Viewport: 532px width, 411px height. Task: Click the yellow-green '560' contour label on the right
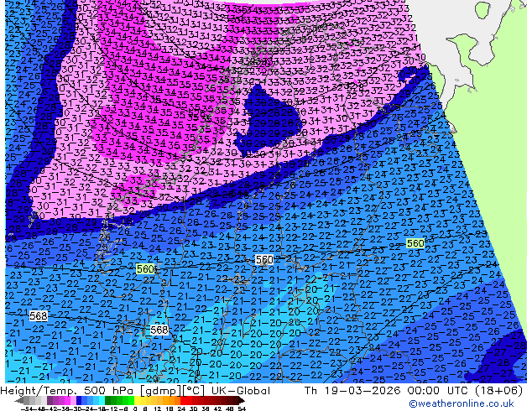point(415,243)
